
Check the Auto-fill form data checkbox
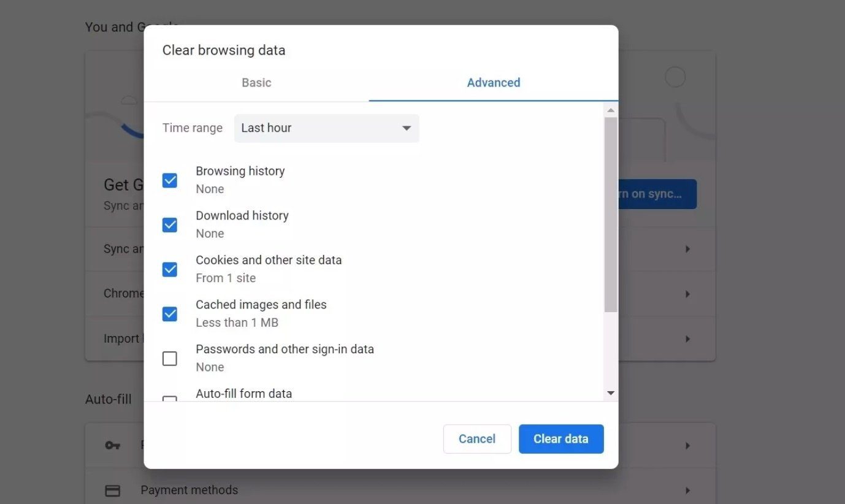(170, 399)
